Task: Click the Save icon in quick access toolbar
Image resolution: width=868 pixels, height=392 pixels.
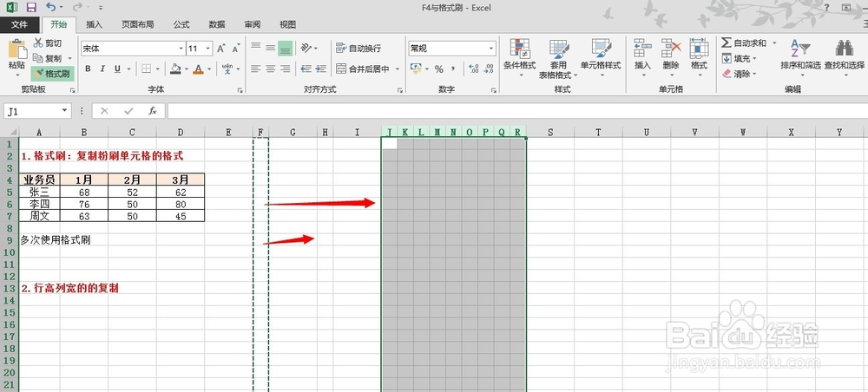Action: tap(31, 7)
